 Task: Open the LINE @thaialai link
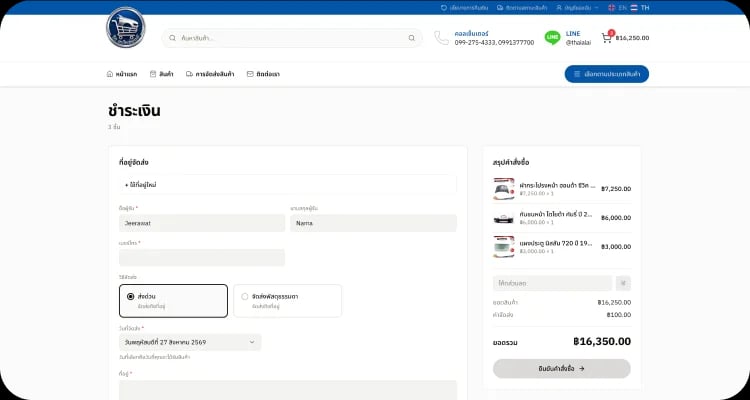[x=578, y=43]
